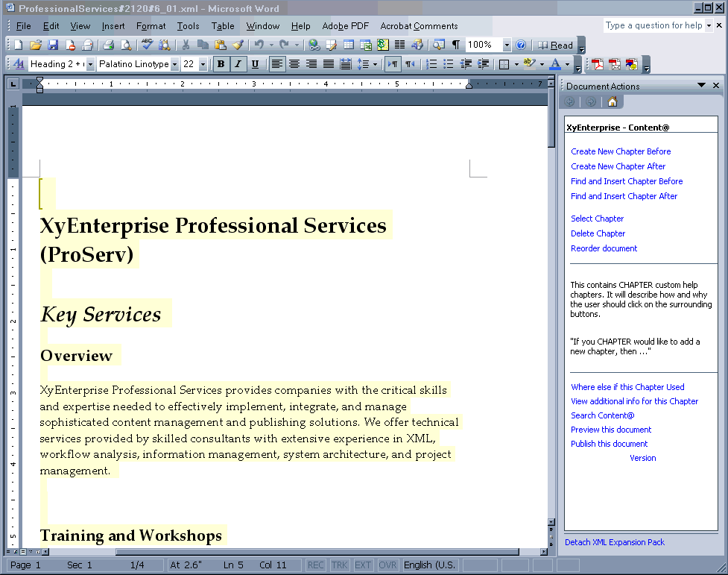This screenshot has width=728, height=575.
Task: Click the Permission icon with red stop sign
Action: coord(70,45)
